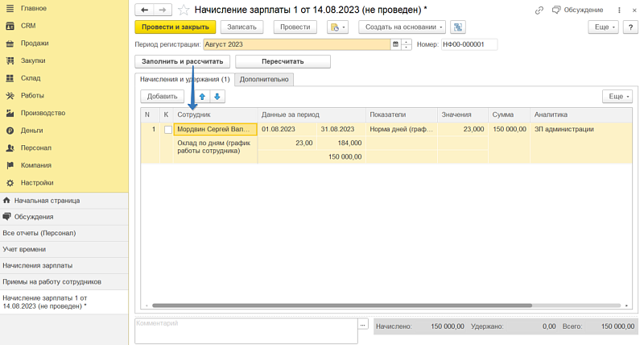Screen dimensions: 644x345
Task: Click Провести и закрыть button
Action: point(175,27)
